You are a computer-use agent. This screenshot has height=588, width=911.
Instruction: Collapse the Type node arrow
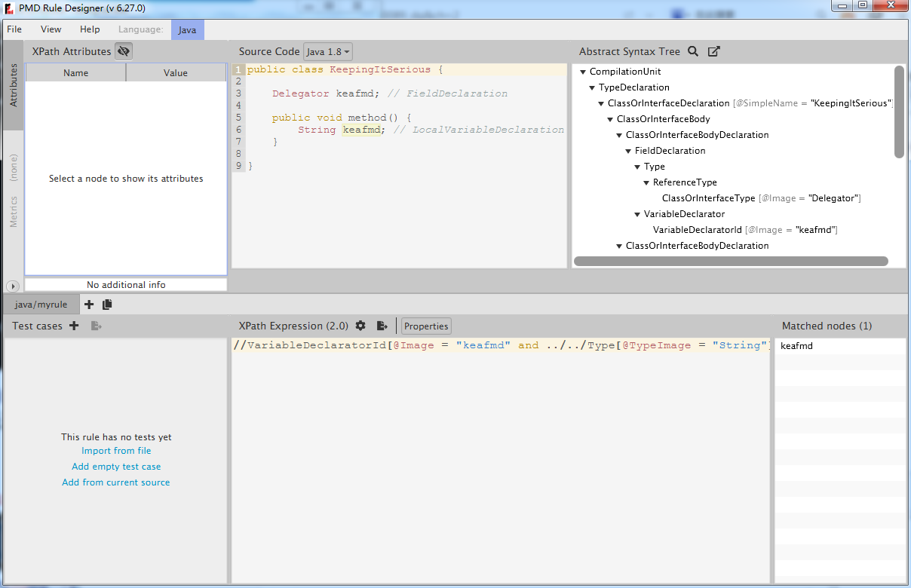point(637,167)
